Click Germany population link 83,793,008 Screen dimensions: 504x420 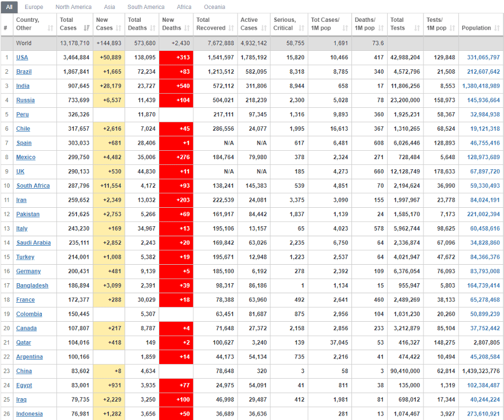point(485,271)
